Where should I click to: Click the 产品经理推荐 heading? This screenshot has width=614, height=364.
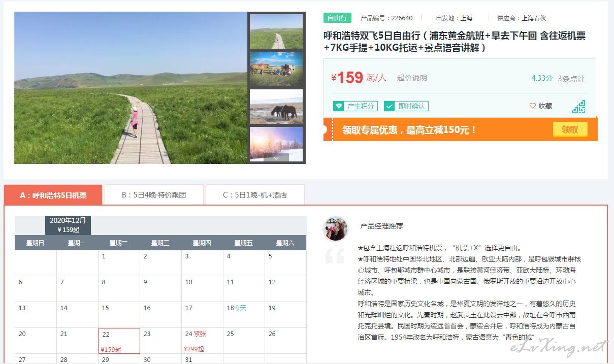[381, 226]
